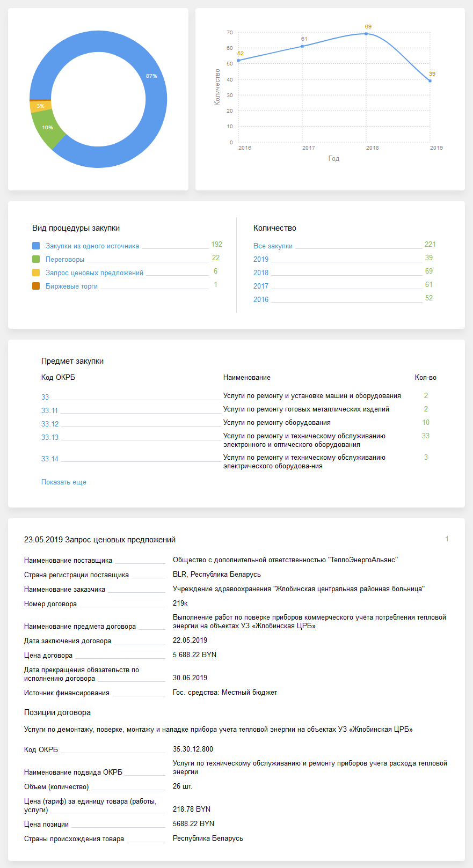Click the 2019 data point labeled 39

[430, 81]
